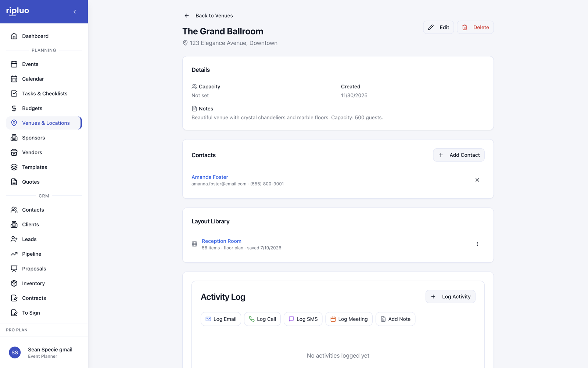Click the Vendors storefront icon
The image size is (588, 368).
(14, 152)
